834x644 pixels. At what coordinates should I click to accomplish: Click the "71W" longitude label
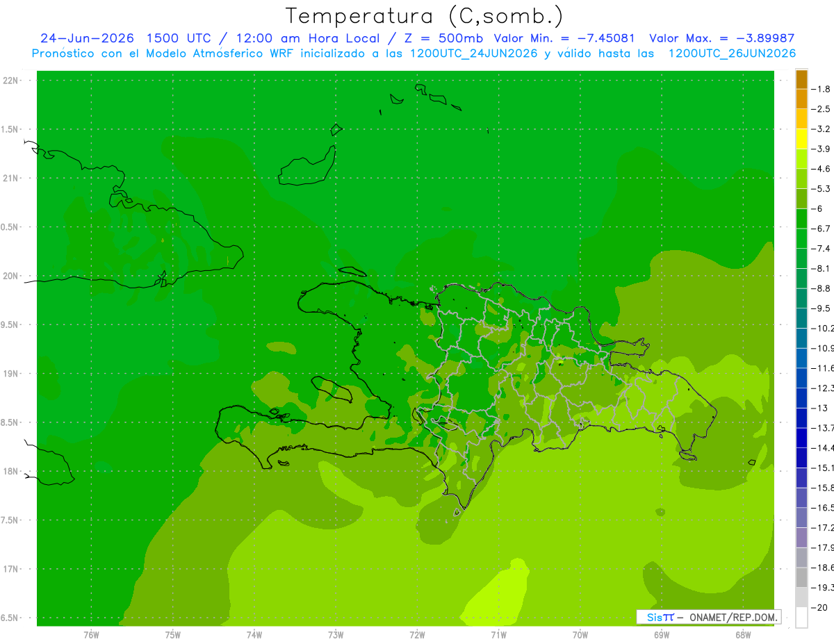pyautogui.click(x=498, y=636)
